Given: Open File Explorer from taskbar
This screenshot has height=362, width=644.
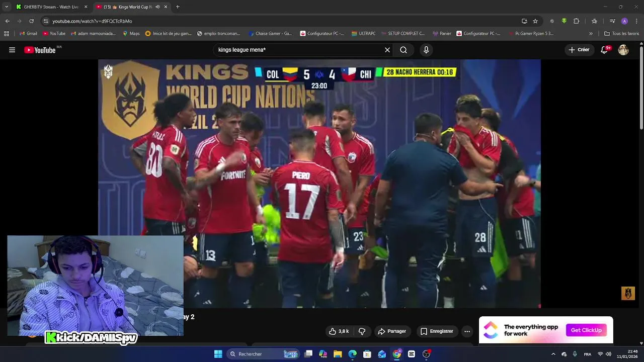Looking at the screenshot, I should tap(338, 354).
